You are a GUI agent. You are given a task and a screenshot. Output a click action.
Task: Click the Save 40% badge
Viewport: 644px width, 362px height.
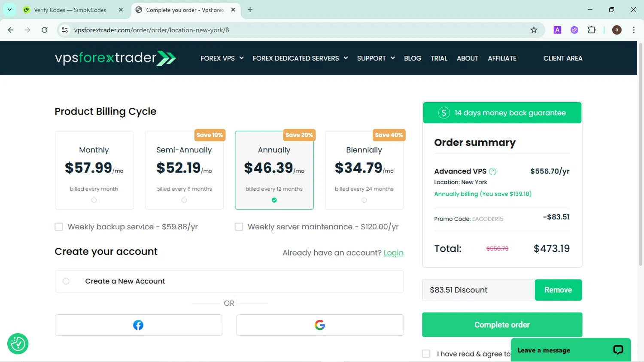coord(389,135)
